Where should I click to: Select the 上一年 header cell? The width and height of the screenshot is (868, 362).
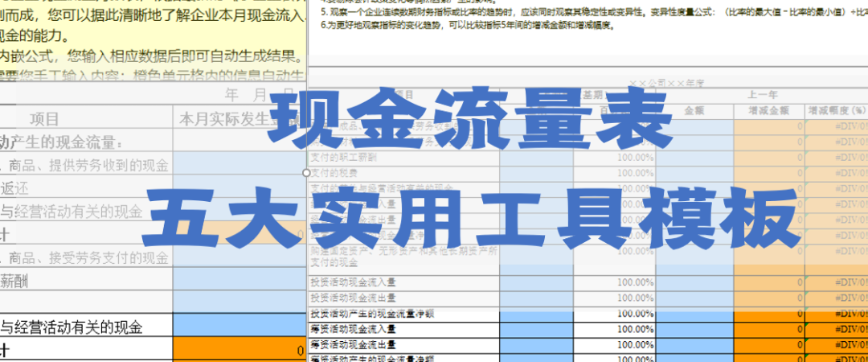pos(762,95)
